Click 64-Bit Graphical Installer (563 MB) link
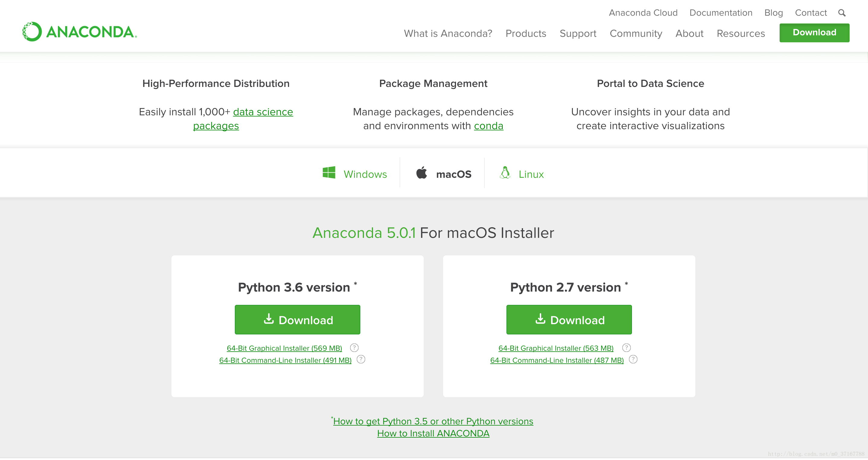 click(556, 348)
